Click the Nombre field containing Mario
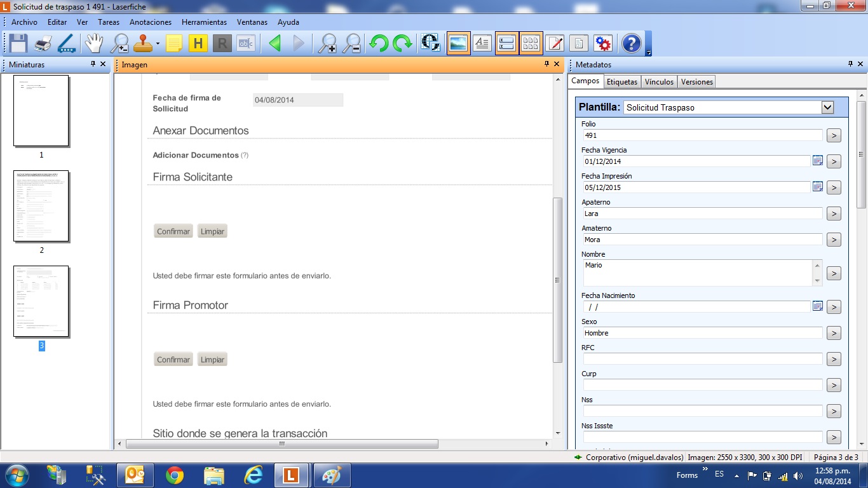868x488 pixels. pyautogui.click(x=703, y=273)
